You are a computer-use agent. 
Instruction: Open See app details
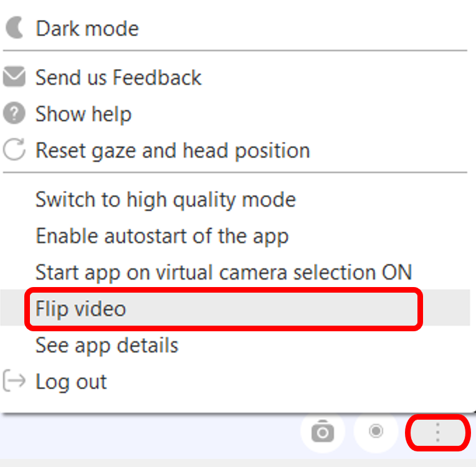point(107,346)
